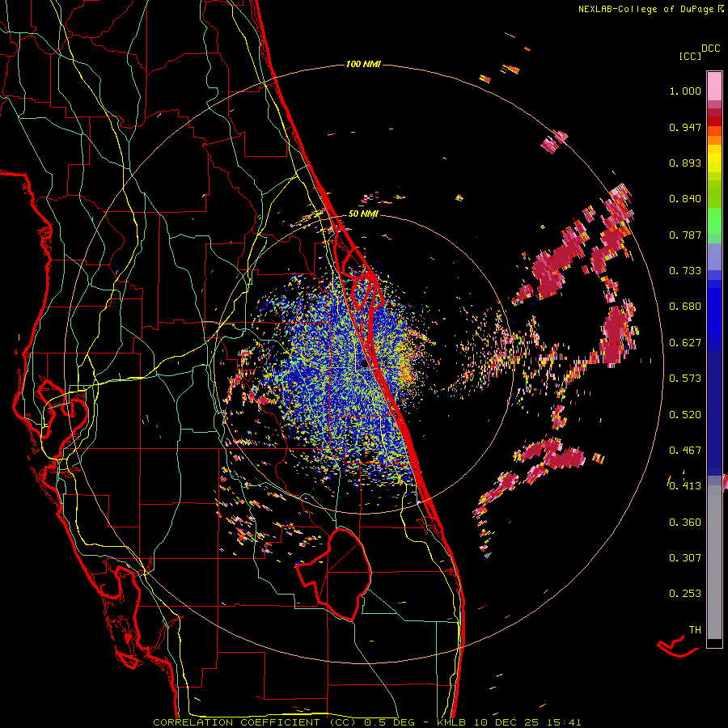Click the [CC] units label
The width and height of the screenshot is (728, 728).
pyautogui.click(x=690, y=56)
